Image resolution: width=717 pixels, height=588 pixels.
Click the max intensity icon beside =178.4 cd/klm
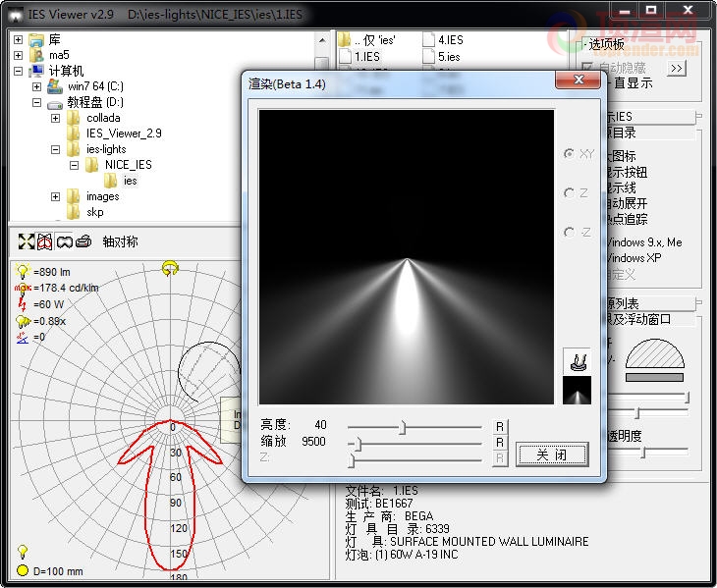coord(23,288)
